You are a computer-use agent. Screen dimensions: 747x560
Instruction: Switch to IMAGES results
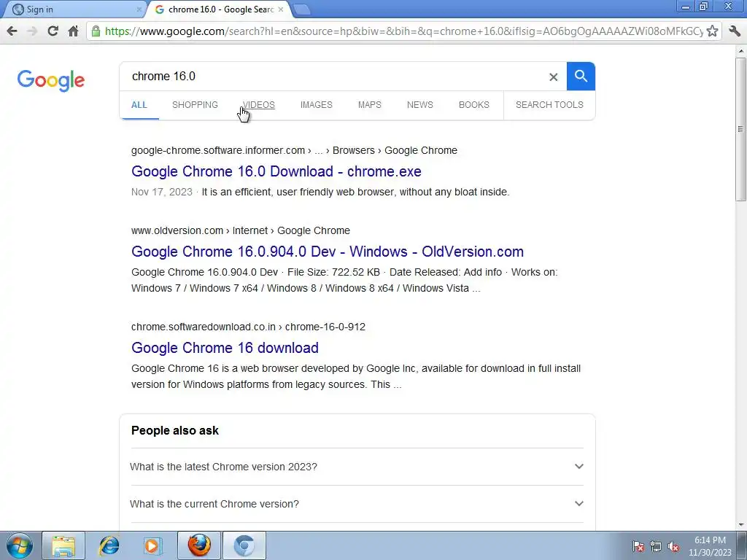pos(317,105)
